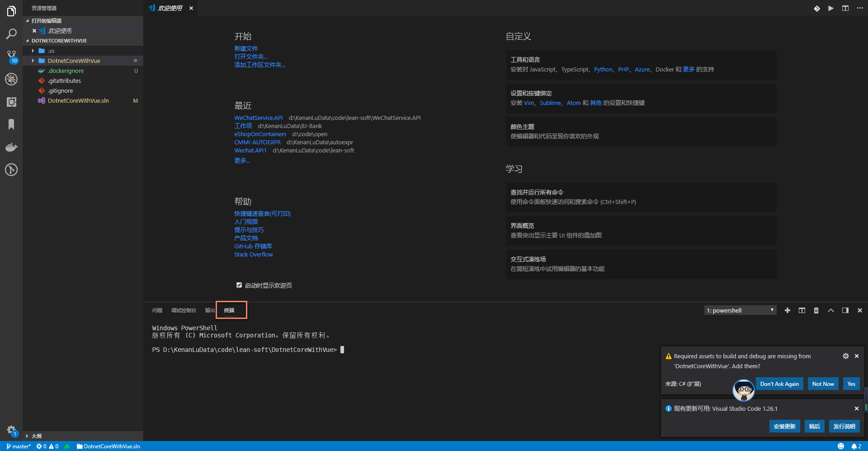
Task: Click the 添加工作区文件夹... link
Action: (259, 65)
